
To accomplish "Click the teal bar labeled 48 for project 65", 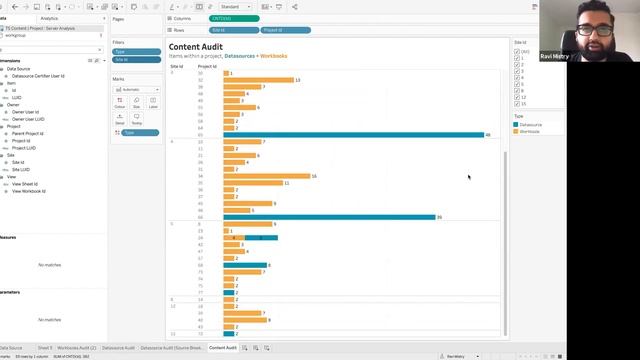I will [353, 135].
